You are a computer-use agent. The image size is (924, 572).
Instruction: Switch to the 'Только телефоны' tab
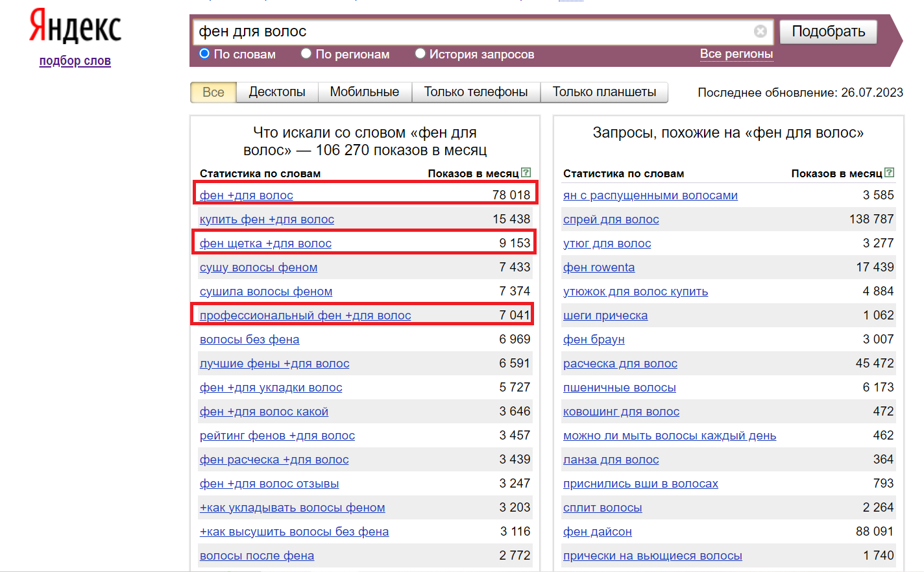pyautogui.click(x=476, y=92)
